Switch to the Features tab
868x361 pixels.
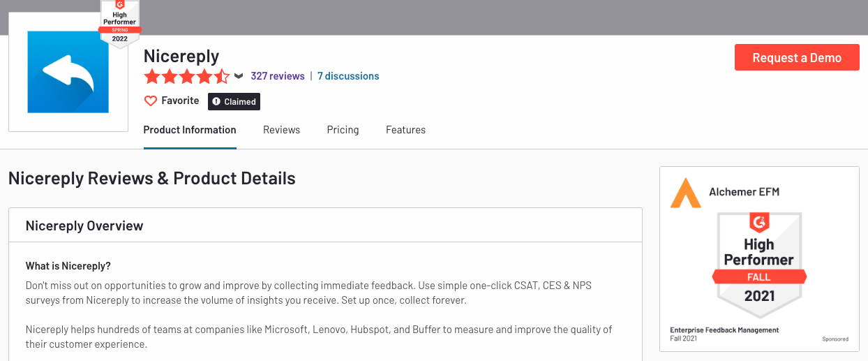[x=405, y=130]
